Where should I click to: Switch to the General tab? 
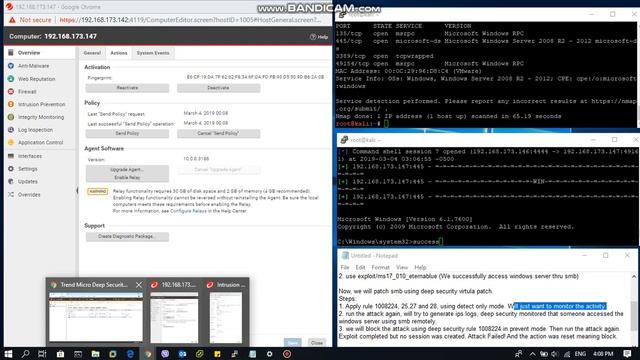92,53
